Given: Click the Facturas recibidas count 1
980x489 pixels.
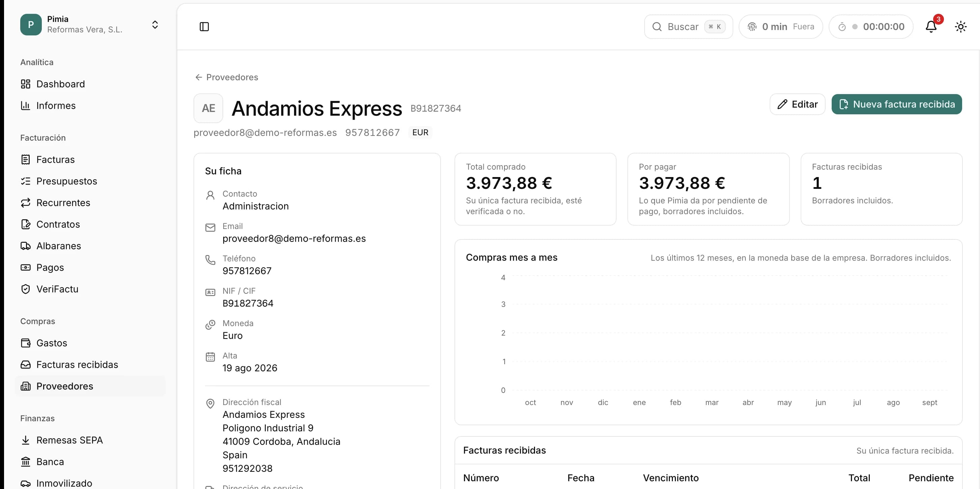Looking at the screenshot, I should tap(817, 183).
